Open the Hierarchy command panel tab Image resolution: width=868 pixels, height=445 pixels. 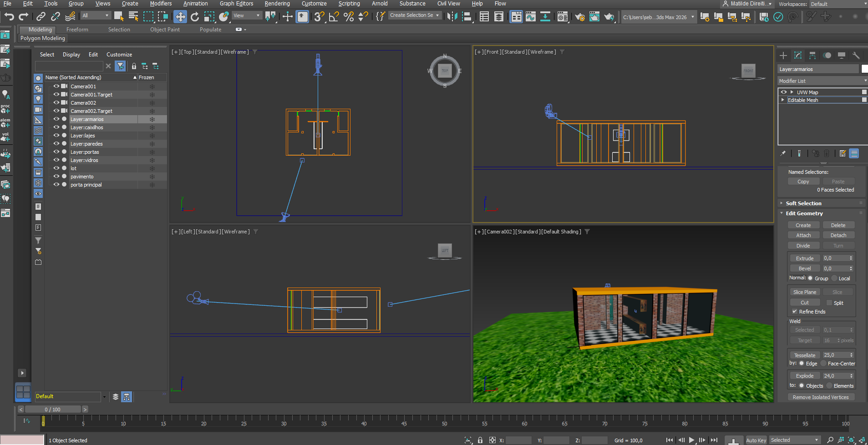tap(812, 56)
